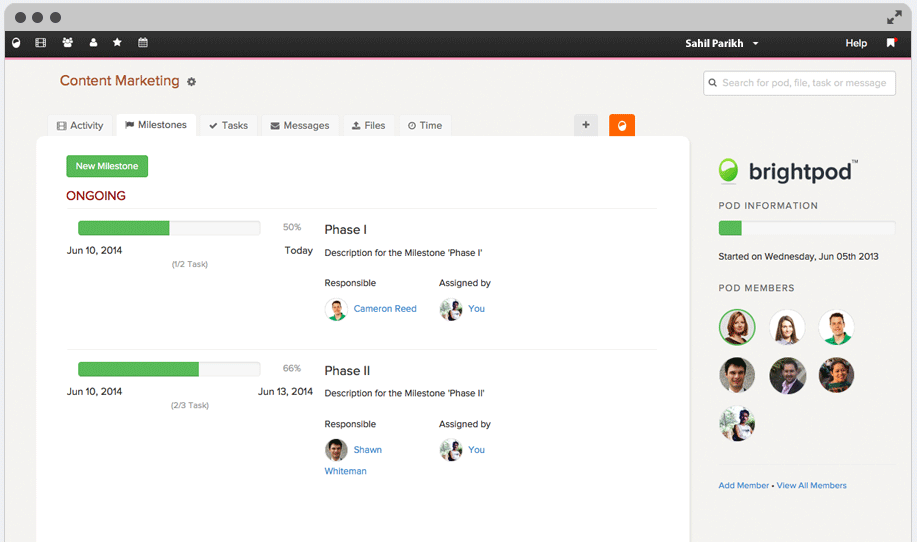
Task: Click the Phase II progress bar
Action: tap(169, 369)
